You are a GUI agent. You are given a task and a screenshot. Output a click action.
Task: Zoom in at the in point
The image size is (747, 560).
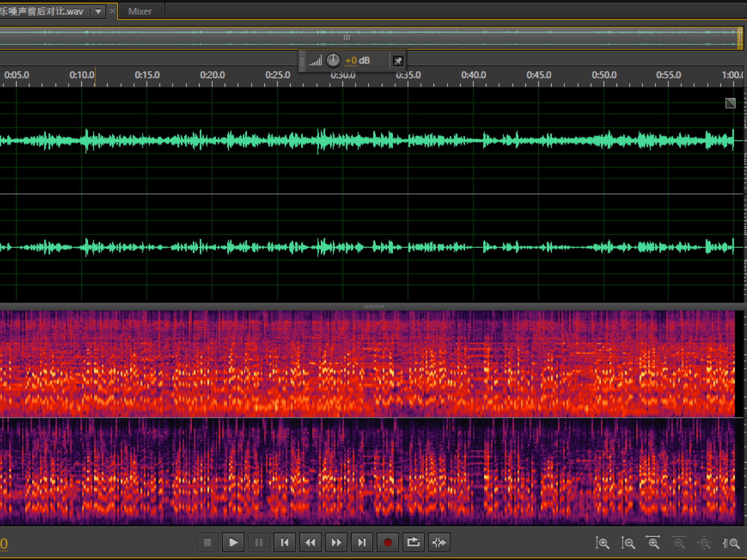click(731, 543)
